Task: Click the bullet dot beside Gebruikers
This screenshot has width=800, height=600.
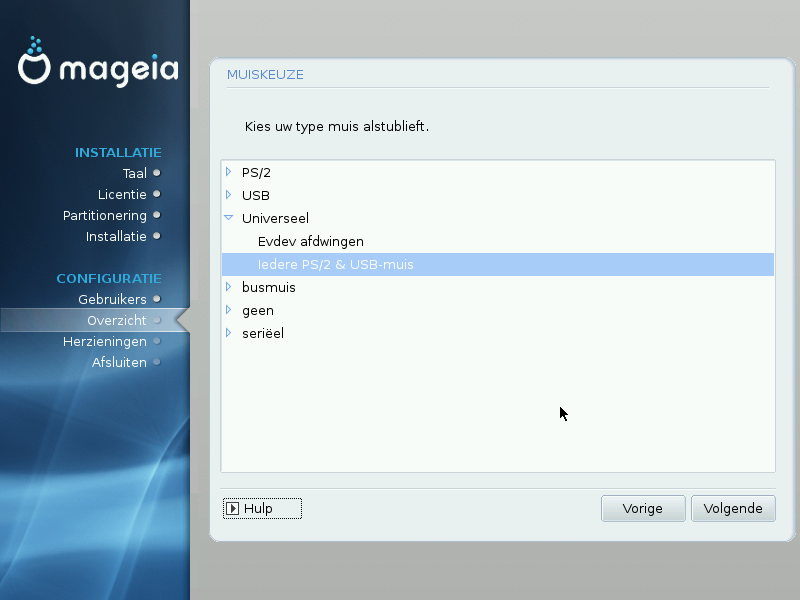Action: (157, 299)
